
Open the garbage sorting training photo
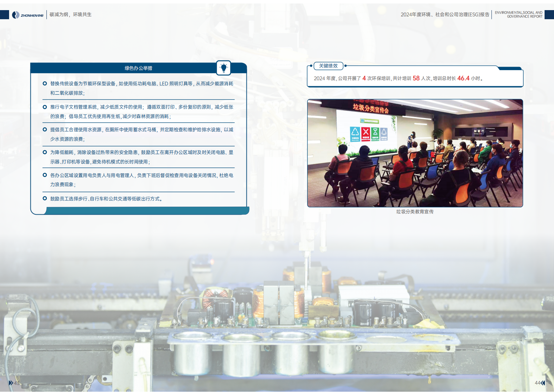415,153
